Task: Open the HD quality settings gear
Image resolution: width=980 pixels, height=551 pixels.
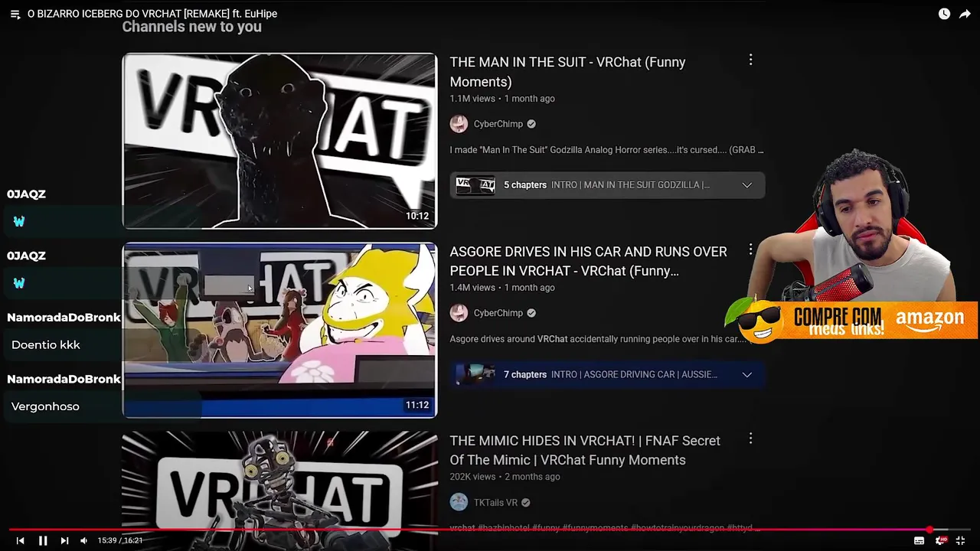Action: pyautogui.click(x=940, y=540)
